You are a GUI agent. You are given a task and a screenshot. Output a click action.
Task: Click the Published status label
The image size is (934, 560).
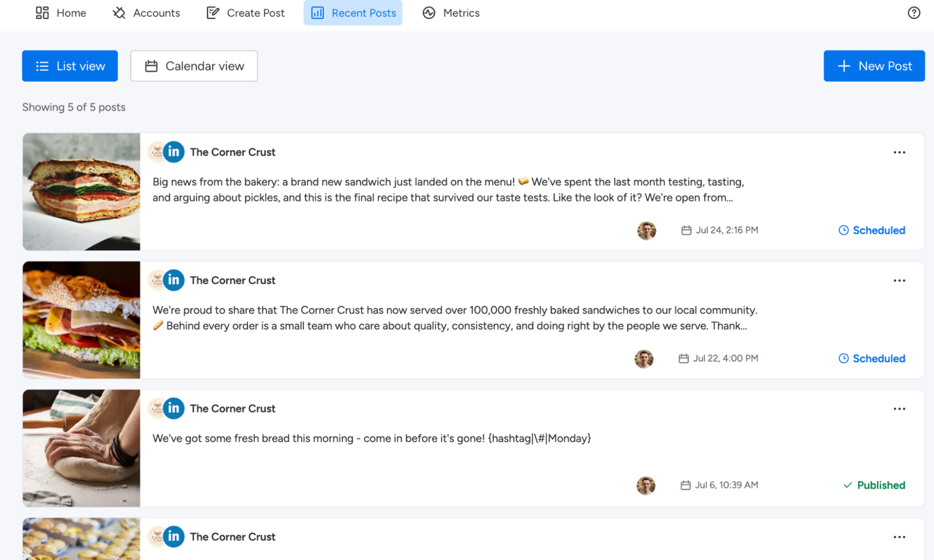pos(874,485)
